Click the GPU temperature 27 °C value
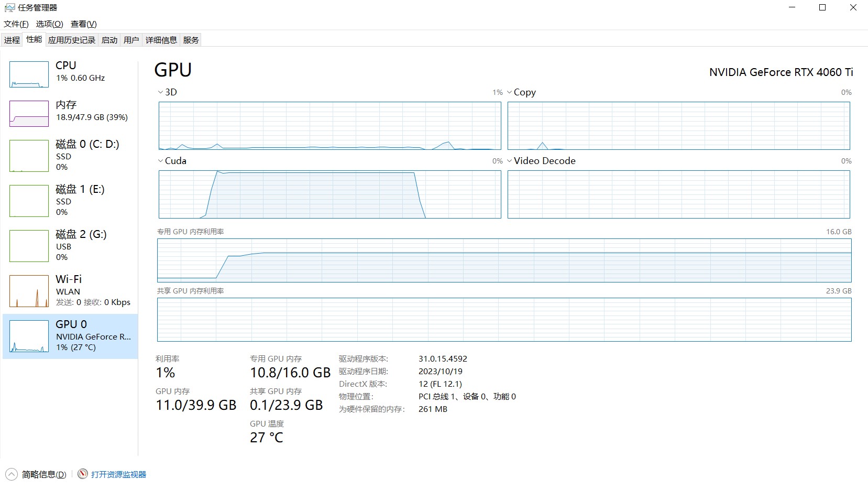 (x=267, y=438)
